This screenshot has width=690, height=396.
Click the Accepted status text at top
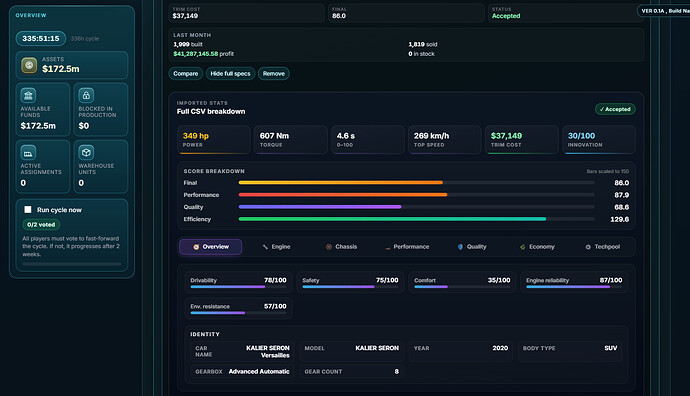click(x=506, y=16)
